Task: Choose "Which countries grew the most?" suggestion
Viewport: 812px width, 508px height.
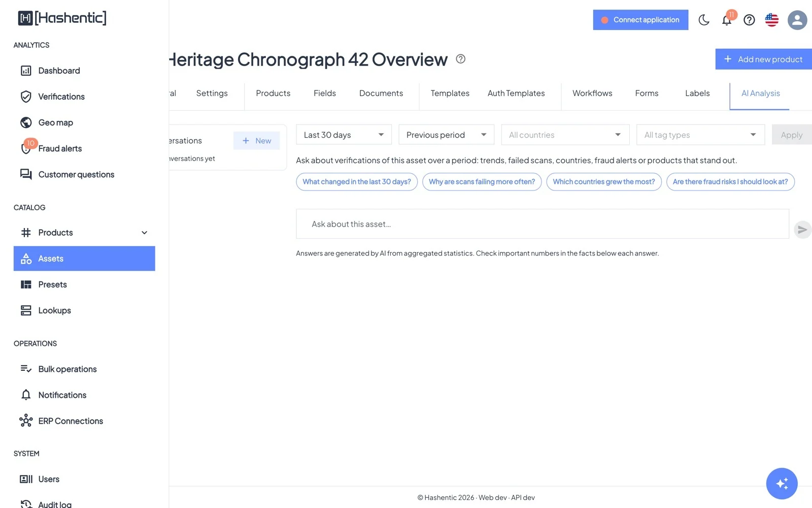Action: tap(604, 182)
